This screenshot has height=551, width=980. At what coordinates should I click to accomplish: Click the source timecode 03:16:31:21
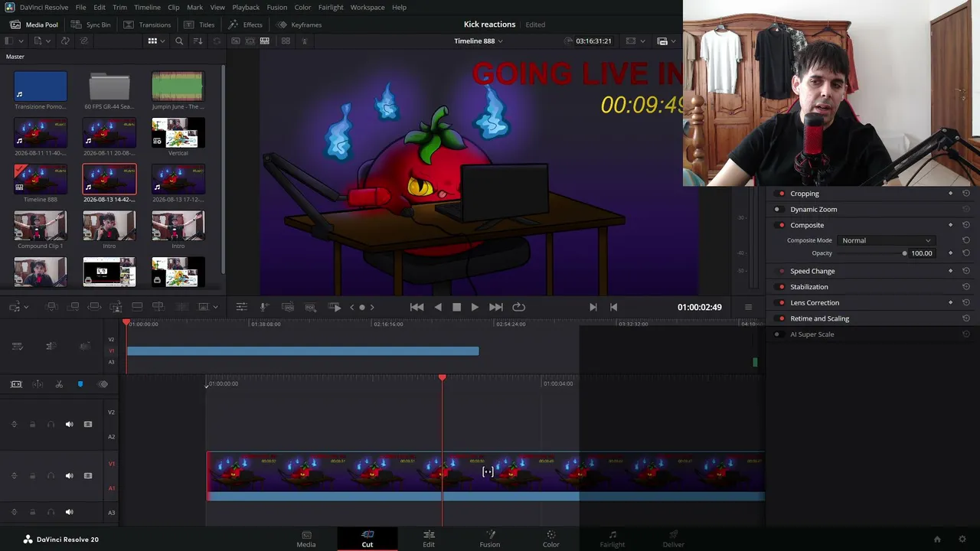coord(593,41)
